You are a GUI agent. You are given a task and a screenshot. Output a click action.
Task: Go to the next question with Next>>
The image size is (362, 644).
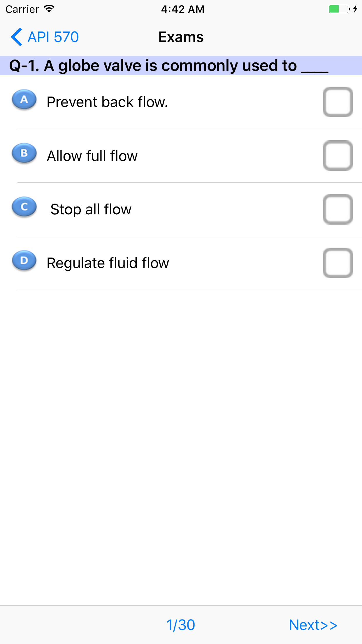313,625
